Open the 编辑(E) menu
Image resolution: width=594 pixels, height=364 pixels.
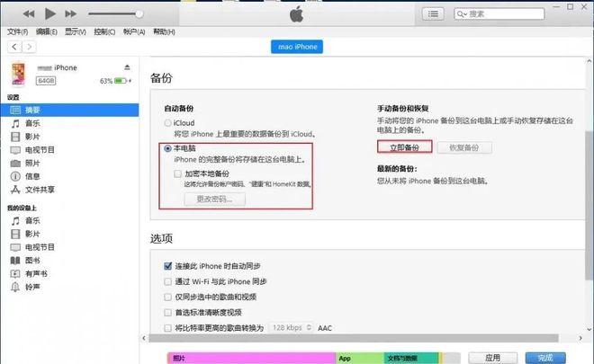[x=47, y=31]
